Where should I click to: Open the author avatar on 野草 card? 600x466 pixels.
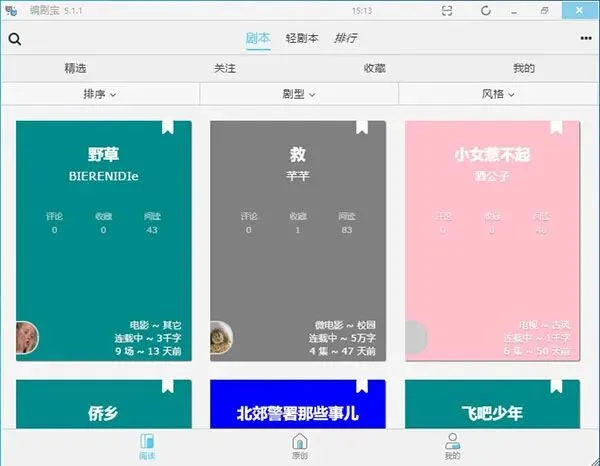[x=27, y=337]
